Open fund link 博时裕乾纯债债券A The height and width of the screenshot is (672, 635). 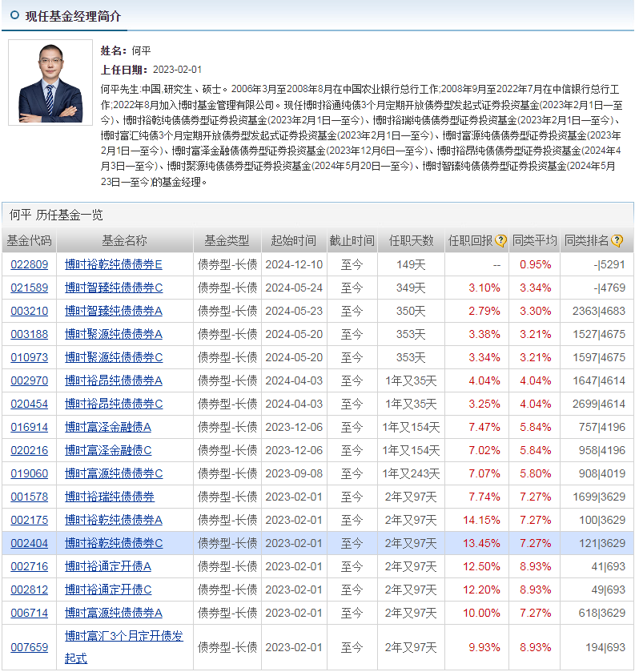point(114,520)
